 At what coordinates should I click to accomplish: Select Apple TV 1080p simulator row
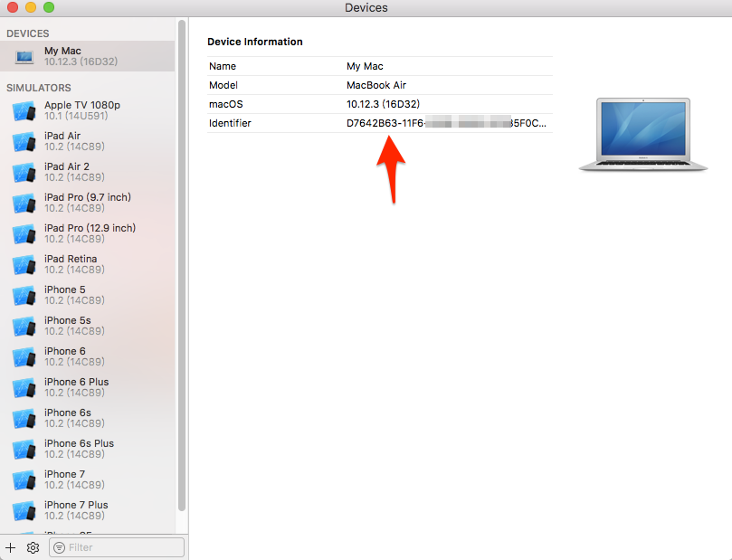click(87, 110)
